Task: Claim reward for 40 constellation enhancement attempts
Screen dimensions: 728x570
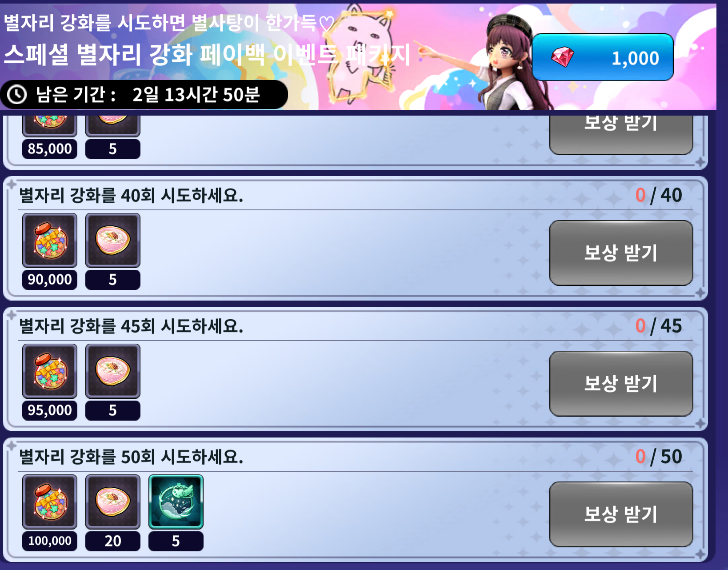Action: (x=621, y=253)
